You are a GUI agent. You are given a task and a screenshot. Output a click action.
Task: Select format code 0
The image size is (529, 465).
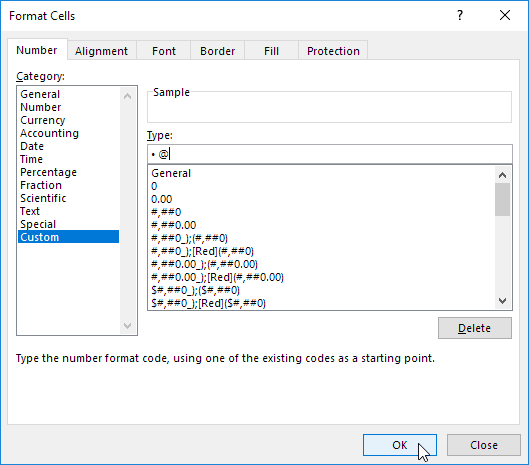pos(322,186)
